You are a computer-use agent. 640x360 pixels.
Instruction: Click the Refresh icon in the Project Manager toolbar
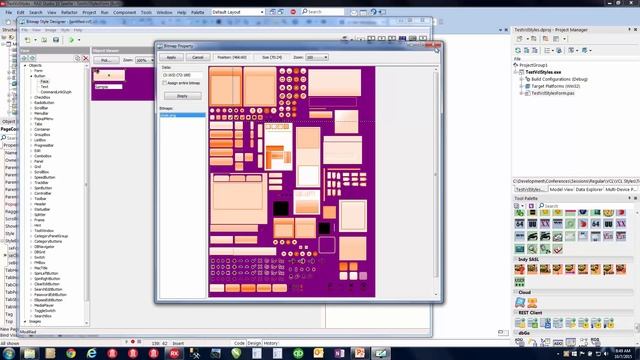pyautogui.click(x=518, y=50)
